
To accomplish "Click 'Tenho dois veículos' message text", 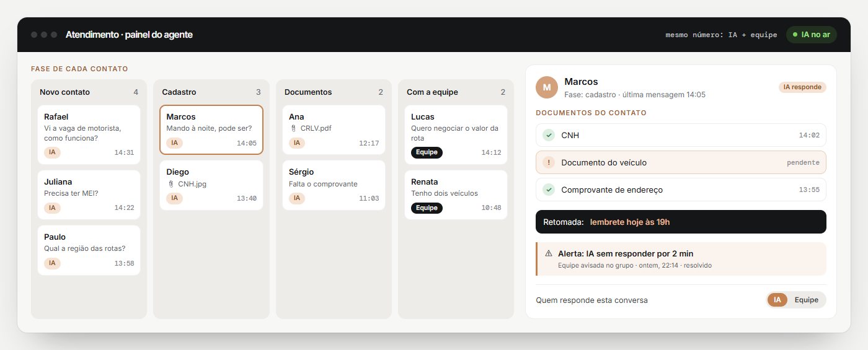I will tap(445, 193).
